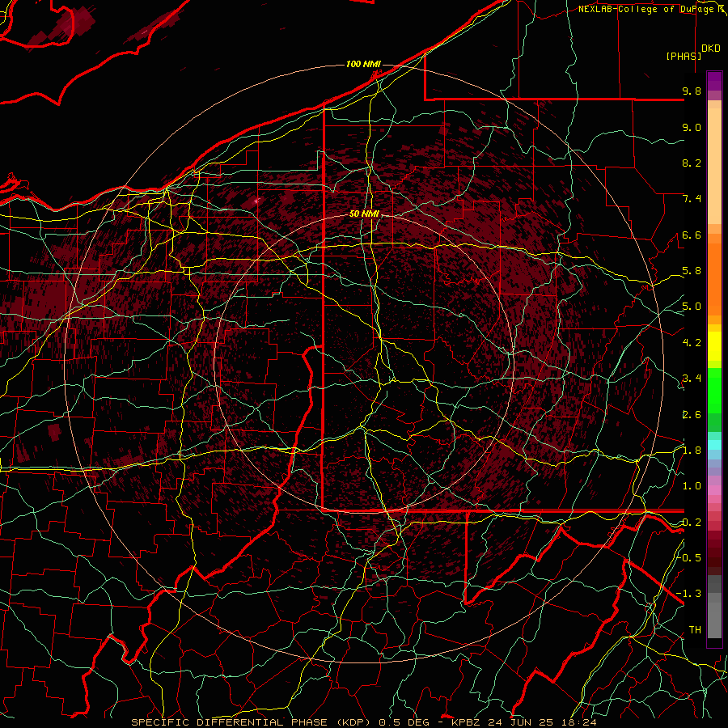Pick the orange segment of the color bar
728x728 pixels.
pos(714,278)
